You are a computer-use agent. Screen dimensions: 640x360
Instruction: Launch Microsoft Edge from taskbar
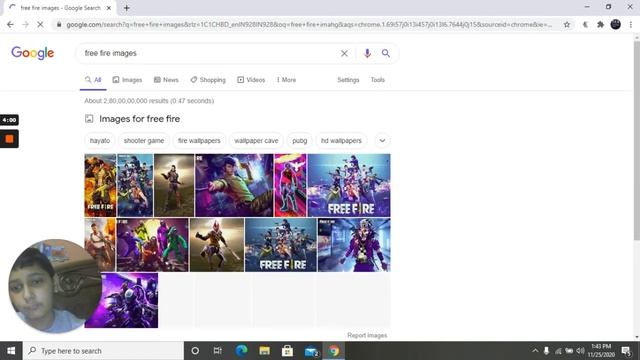[241, 351]
